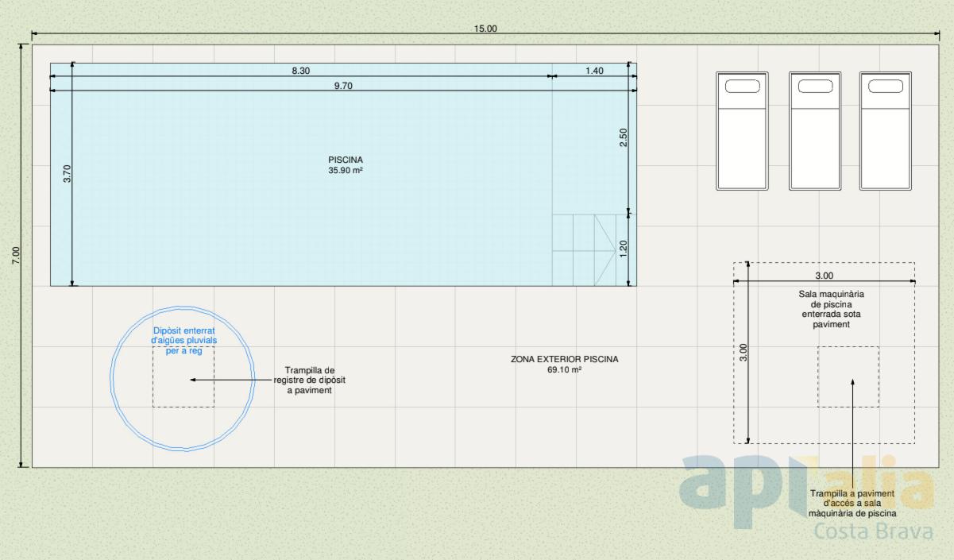954x560 pixels.
Task: Click the Sala maquinària de piscina text
Action: click(x=831, y=309)
